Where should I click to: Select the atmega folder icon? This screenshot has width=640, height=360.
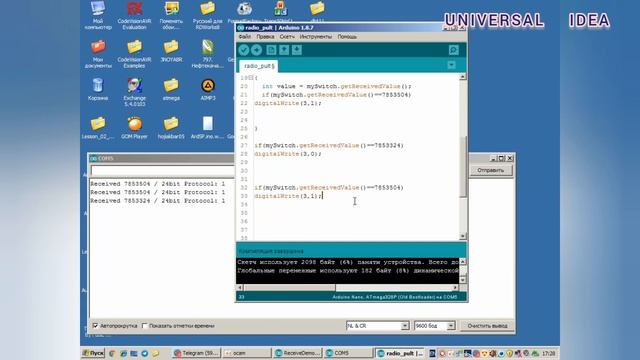(x=171, y=90)
